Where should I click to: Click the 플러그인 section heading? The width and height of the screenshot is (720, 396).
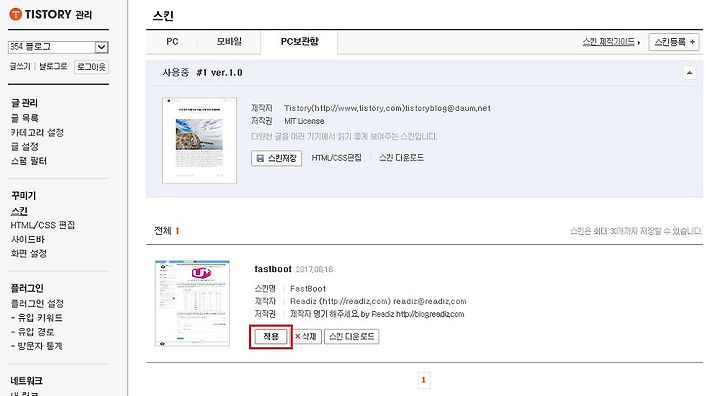[x=27, y=289]
